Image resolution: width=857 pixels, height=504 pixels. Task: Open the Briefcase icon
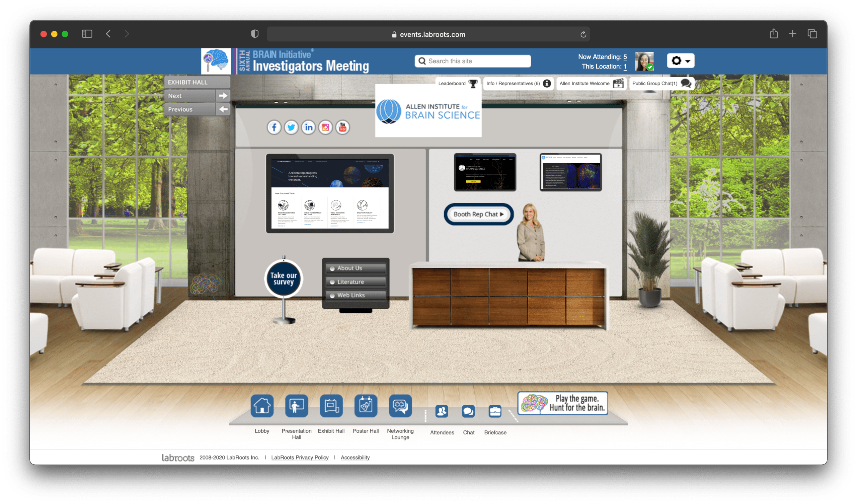tap(495, 412)
